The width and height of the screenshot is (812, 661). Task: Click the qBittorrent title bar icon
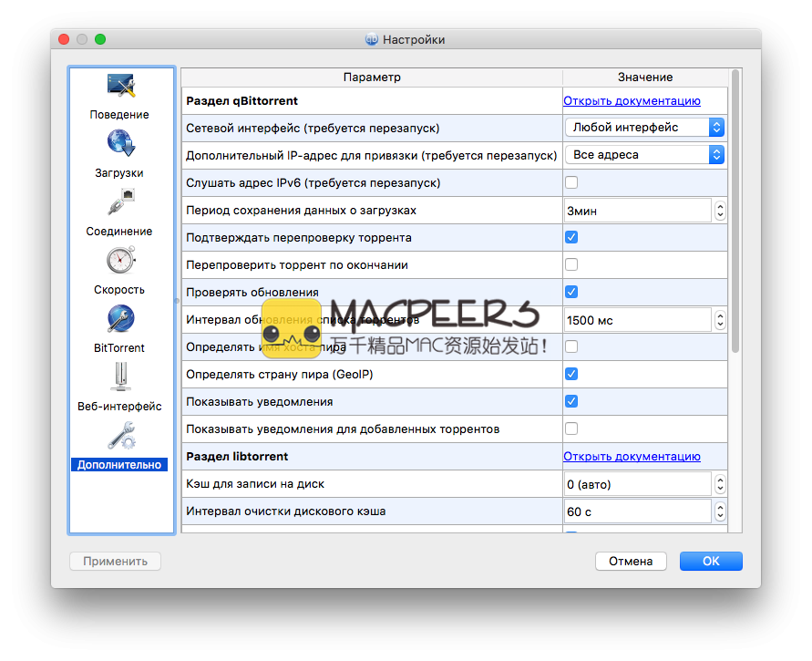(371, 39)
